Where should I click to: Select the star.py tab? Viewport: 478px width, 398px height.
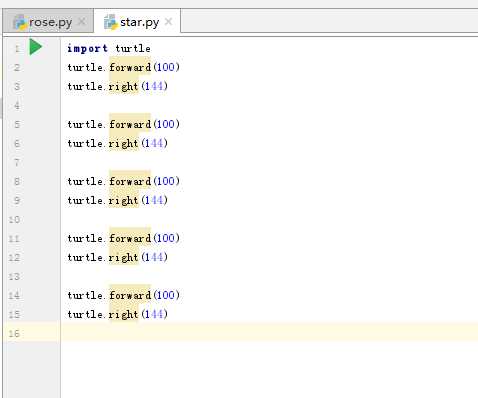tap(137, 22)
